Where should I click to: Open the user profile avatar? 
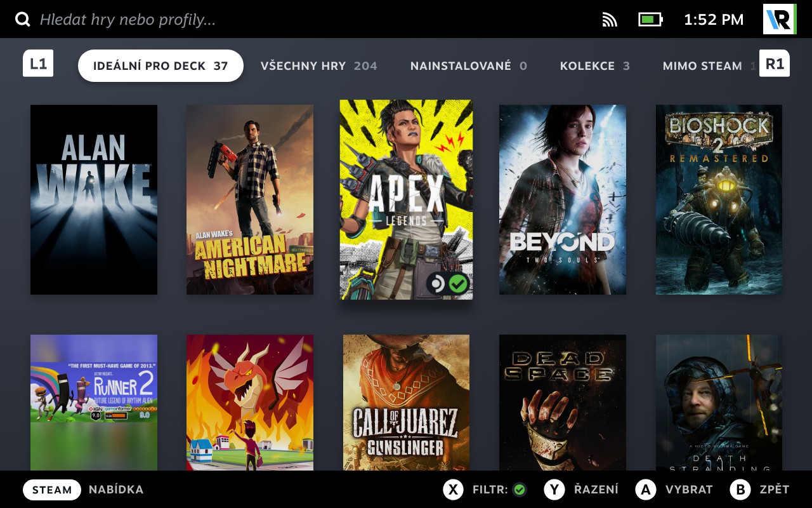[x=779, y=19]
